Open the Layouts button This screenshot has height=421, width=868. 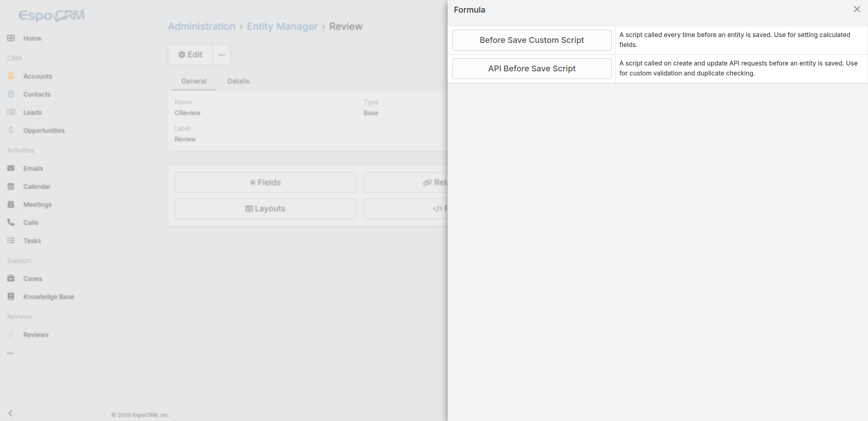265,209
